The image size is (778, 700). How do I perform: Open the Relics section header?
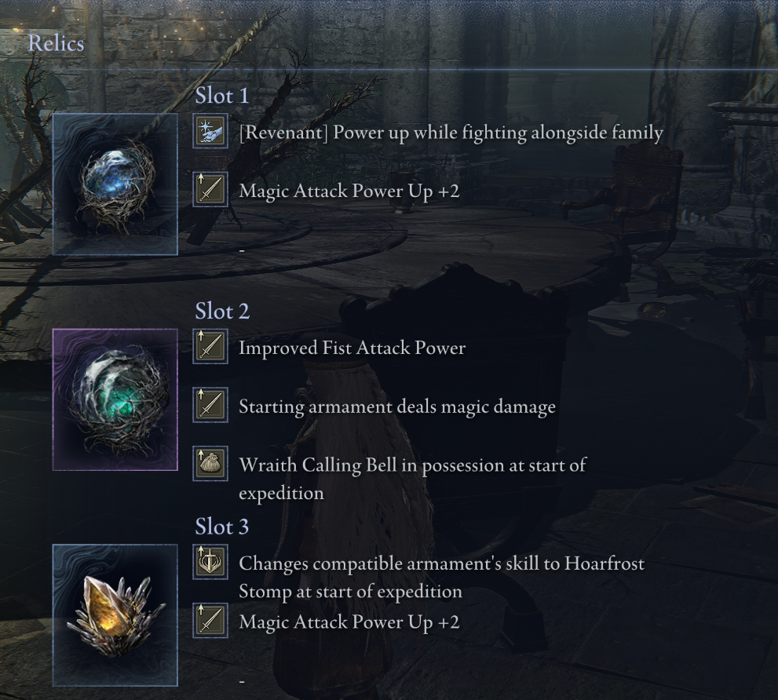click(56, 43)
